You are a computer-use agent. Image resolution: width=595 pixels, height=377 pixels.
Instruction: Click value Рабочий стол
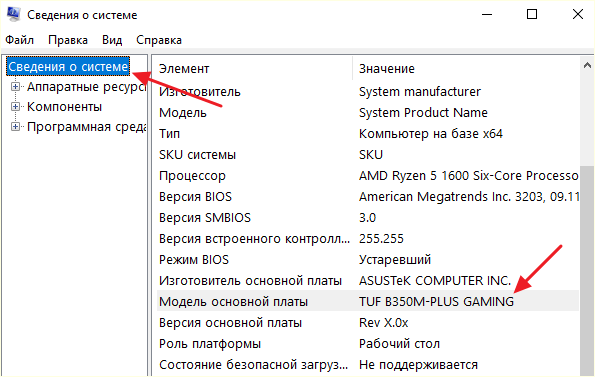399,344
